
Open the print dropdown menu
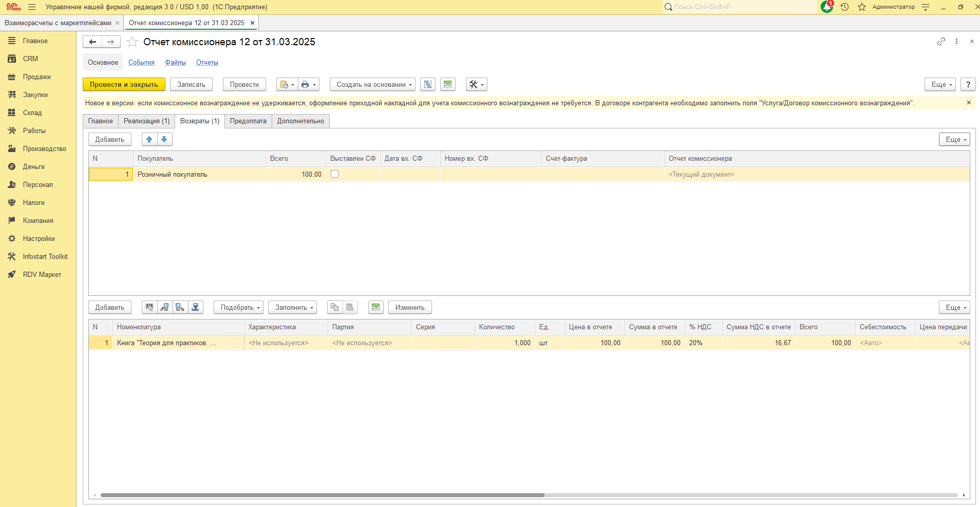(x=308, y=84)
